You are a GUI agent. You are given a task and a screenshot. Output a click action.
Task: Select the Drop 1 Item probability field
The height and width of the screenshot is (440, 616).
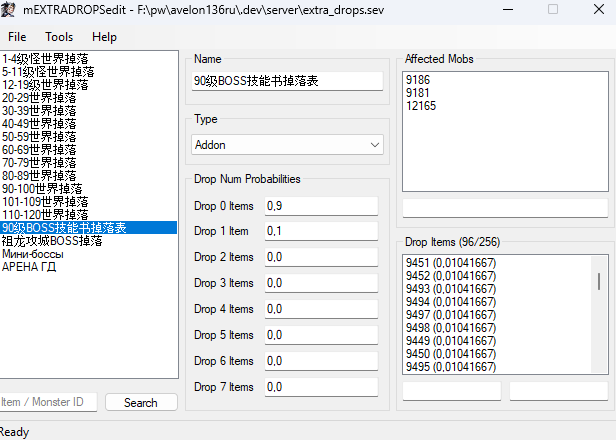point(320,232)
